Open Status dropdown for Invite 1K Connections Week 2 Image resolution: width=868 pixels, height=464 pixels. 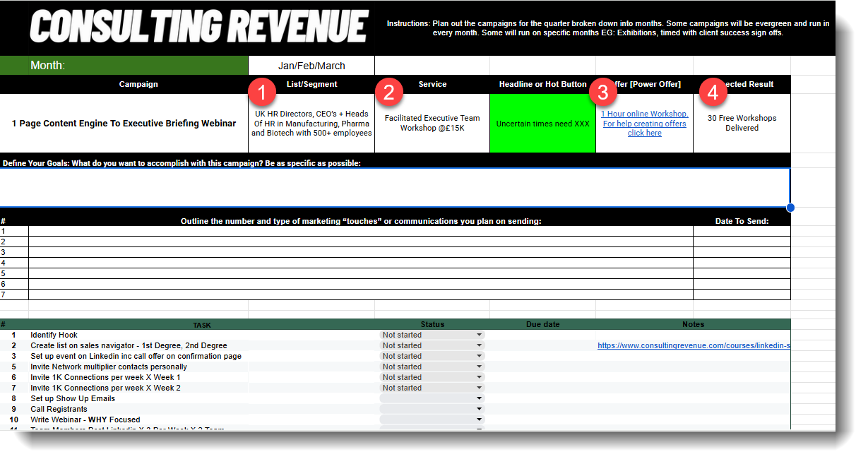pos(432,388)
